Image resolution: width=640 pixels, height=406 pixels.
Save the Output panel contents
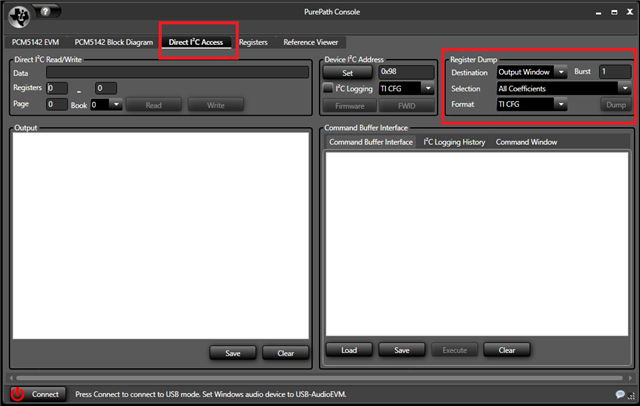pos(233,353)
